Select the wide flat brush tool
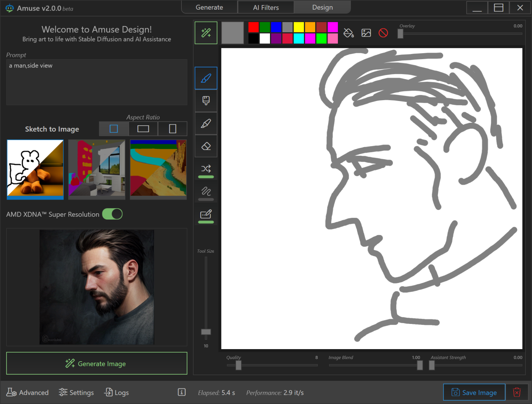532x404 pixels. pos(206,101)
